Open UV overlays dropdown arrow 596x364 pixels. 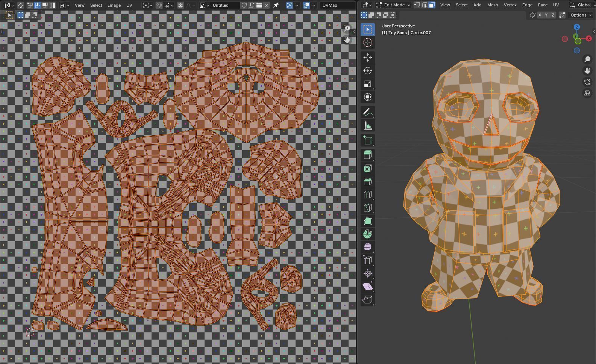[314, 5]
